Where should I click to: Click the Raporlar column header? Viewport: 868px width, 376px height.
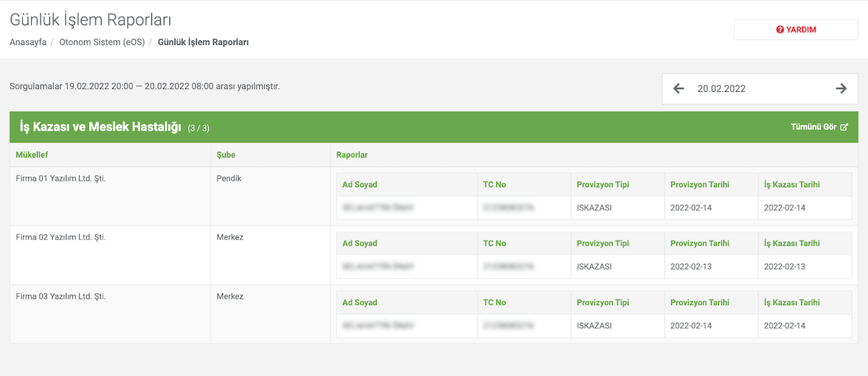[x=352, y=155]
